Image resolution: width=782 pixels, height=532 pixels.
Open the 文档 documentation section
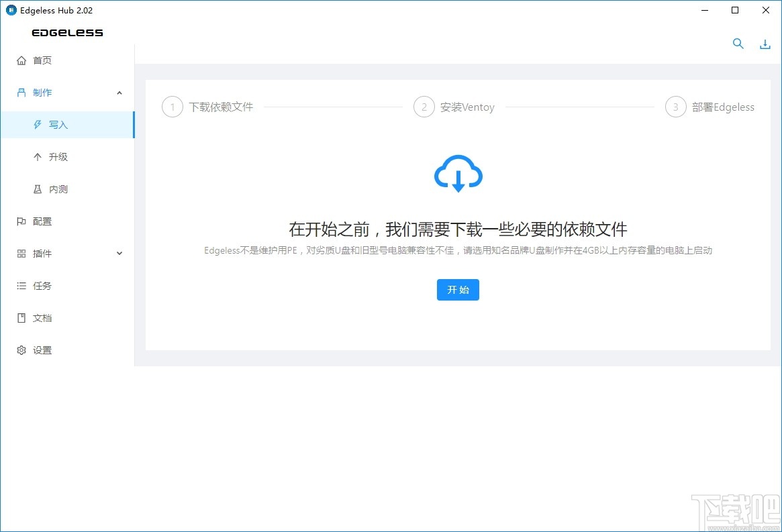pyautogui.click(x=41, y=317)
